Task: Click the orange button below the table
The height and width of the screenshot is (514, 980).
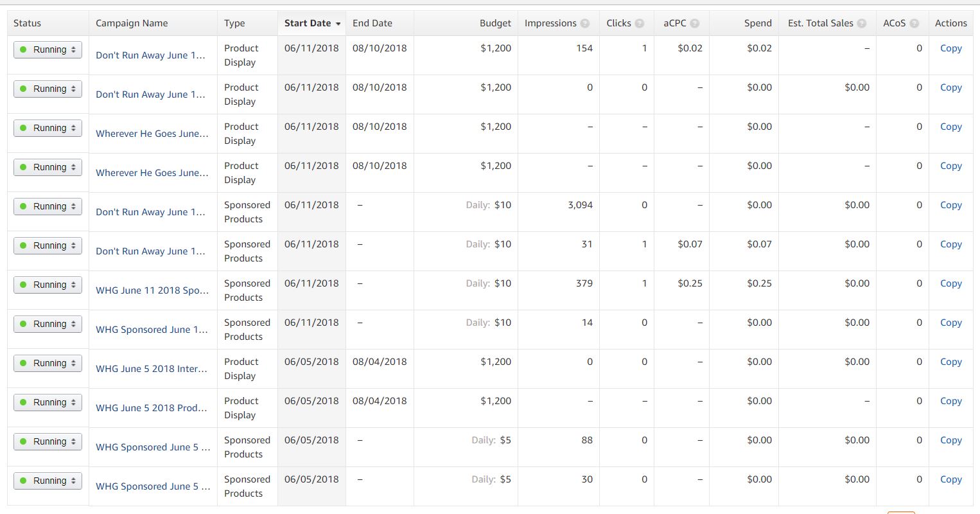Action: click(901, 511)
